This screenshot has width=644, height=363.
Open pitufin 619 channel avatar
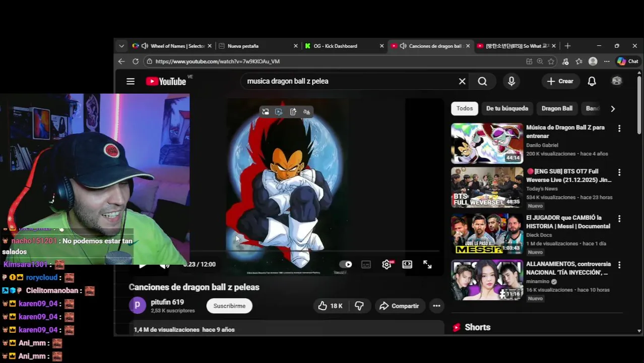tap(138, 306)
